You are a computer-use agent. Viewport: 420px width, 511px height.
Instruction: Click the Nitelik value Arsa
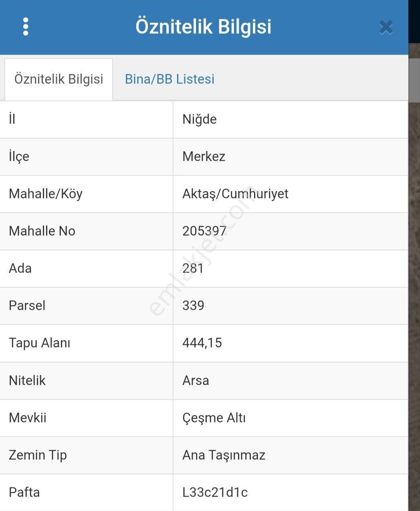(196, 380)
